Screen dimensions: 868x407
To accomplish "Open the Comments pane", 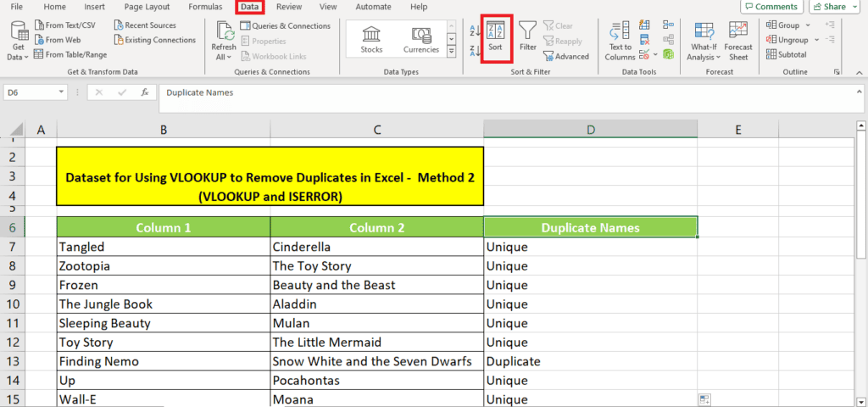I will click(x=771, y=7).
